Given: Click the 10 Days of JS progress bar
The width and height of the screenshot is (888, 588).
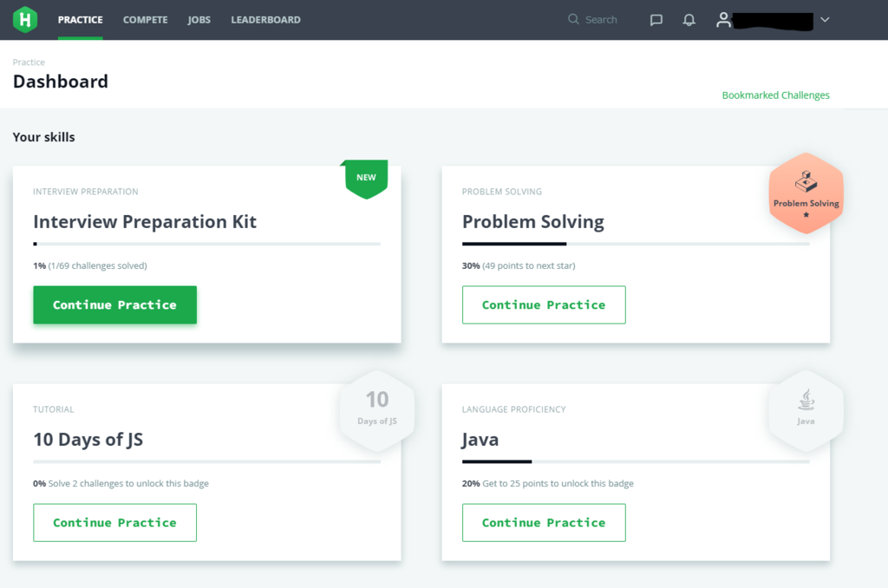Looking at the screenshot, I should click(206, 461).
